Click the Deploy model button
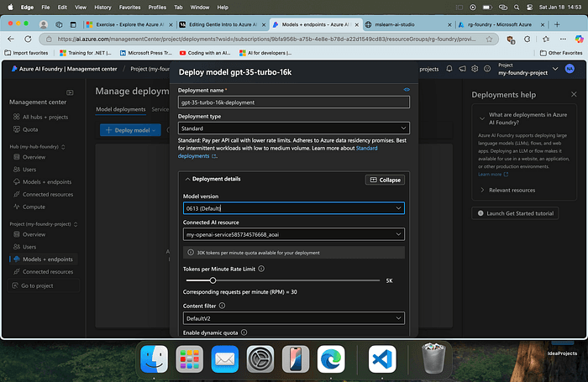Viewport: 588px width, 382px height. (x=130, y=130)
